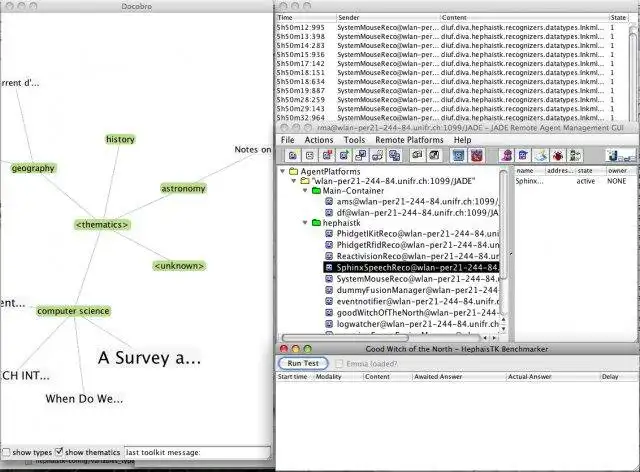
Task: Open the Log Manager agent icon
Action: 541,156
